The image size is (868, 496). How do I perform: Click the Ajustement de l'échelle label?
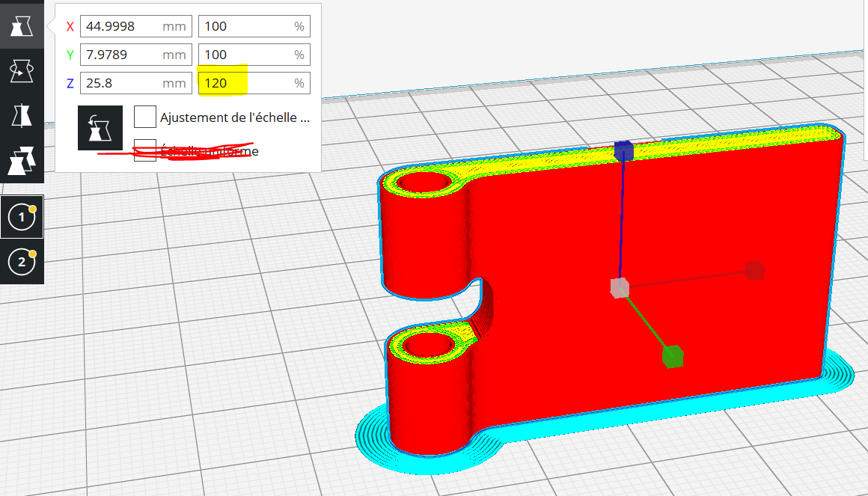(x=235, y=117)
